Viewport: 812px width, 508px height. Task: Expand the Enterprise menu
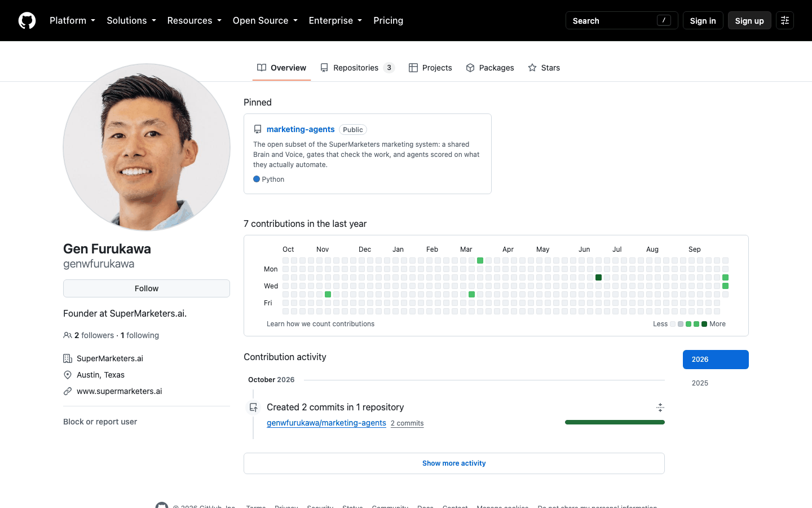336,20
